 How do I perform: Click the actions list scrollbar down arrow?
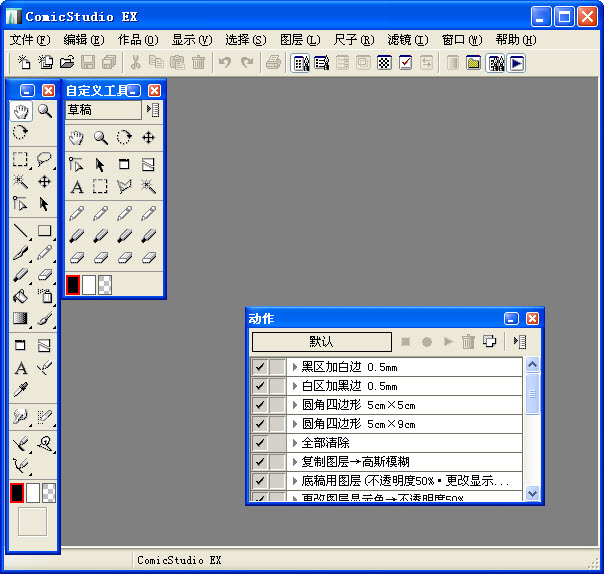click(x=532, y=493)
